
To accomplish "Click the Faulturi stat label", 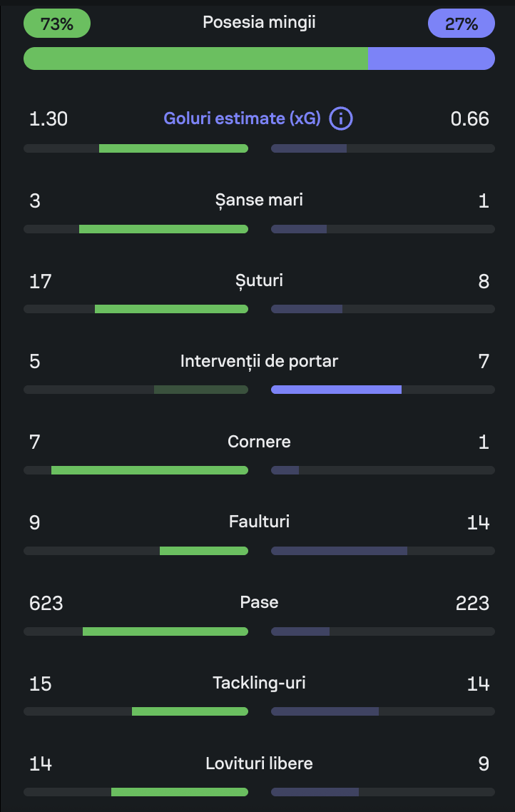I will 259,522.
